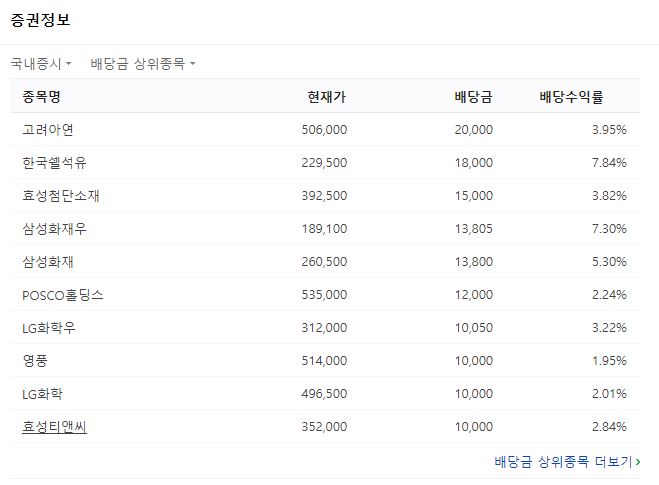The height and width of the screenshot is (485, 659).
Task: Click the 18,000 dividend value
Action: [474, 163]
